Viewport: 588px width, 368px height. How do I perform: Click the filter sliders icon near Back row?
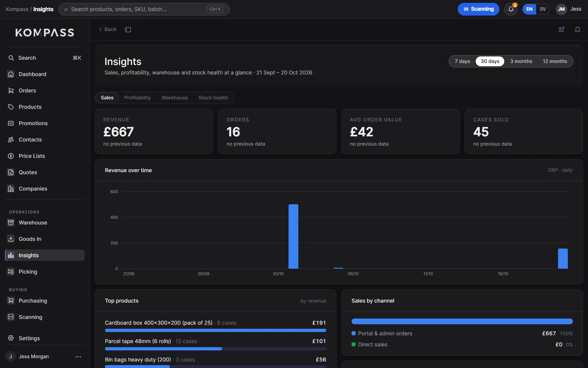click(x=561, y=29)
